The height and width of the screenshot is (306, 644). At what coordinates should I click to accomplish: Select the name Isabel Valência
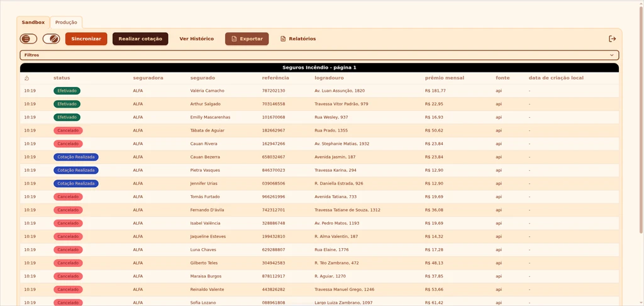coord(206,223)
